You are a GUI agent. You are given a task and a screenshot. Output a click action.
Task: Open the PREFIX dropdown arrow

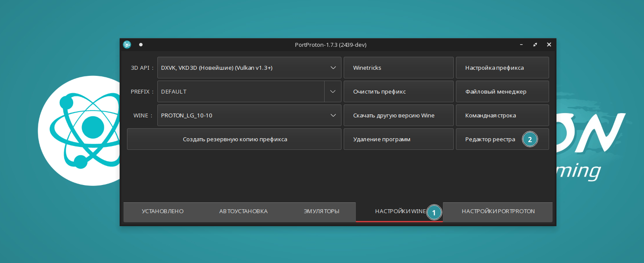(x=333, y=91)
